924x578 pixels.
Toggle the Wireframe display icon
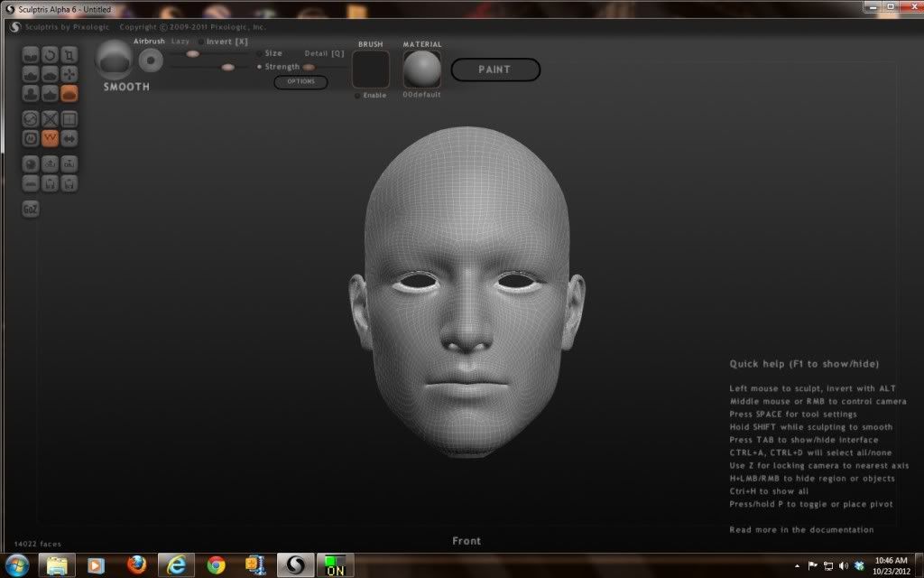pyautogui.click(x=51, y=138)
